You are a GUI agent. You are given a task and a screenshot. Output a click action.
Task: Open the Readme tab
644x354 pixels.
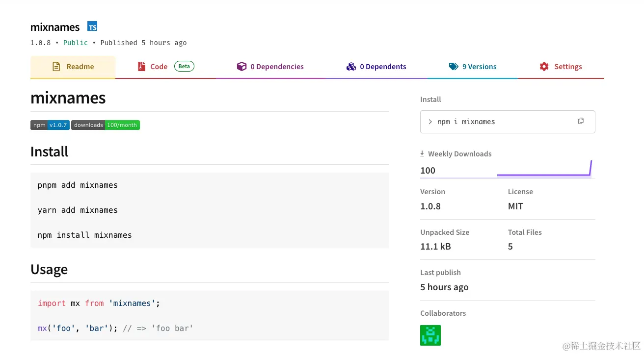73,67
